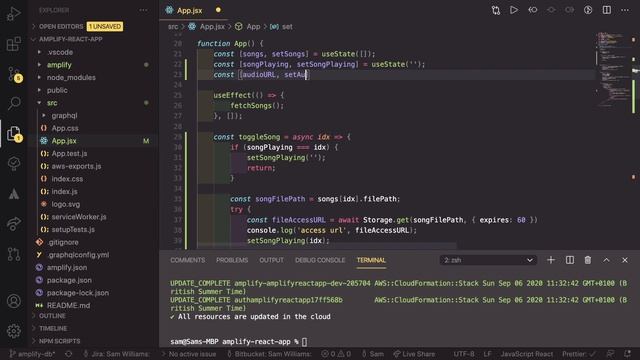640x360 pixels.
Task: Click the run-in-circle icon in editor toolbar
Action: (x=588, y=10)
